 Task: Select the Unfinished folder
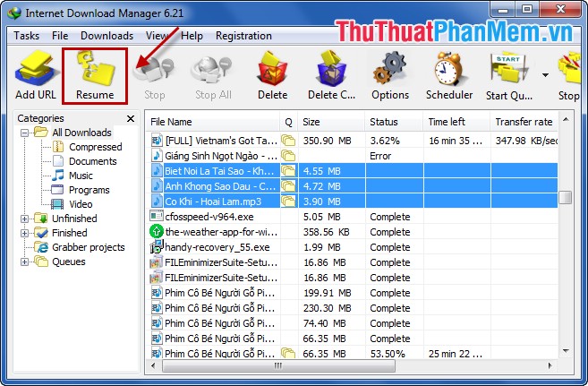pyautogui.click(x=74, y=219)
